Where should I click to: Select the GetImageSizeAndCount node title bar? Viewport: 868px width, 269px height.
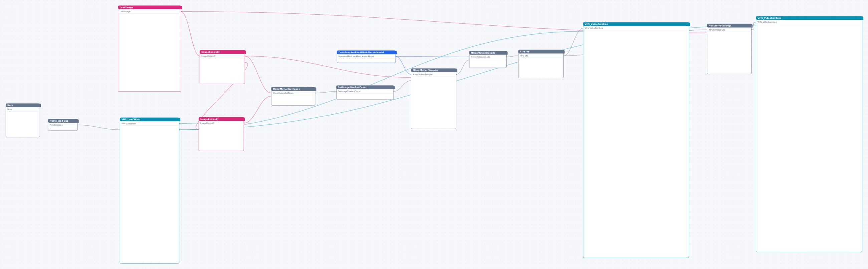click(x=365, y=87)
